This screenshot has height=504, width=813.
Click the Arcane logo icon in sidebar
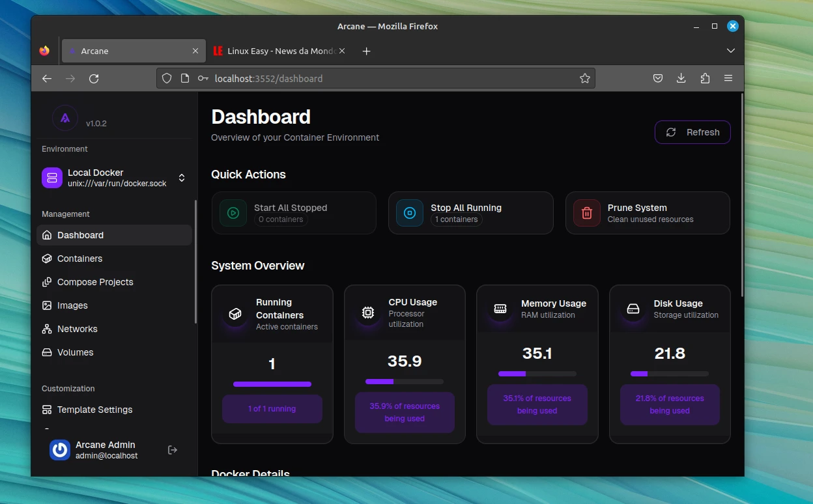65,118
